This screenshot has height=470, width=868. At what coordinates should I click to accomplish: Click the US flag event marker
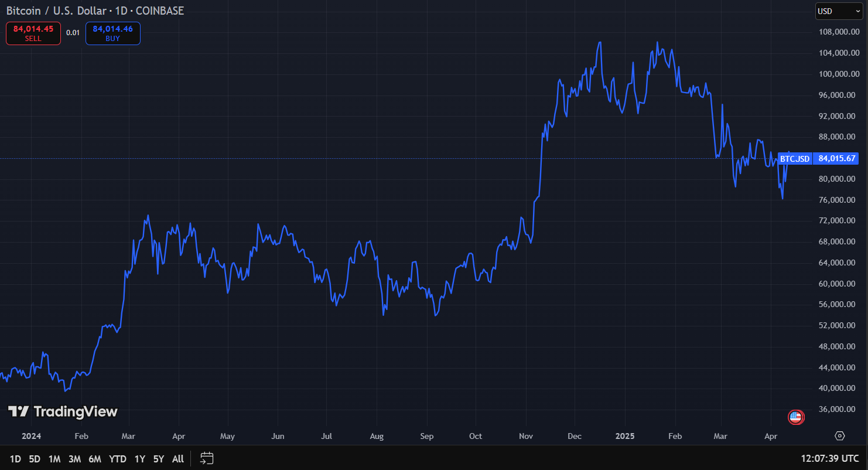tap(795, 417)
